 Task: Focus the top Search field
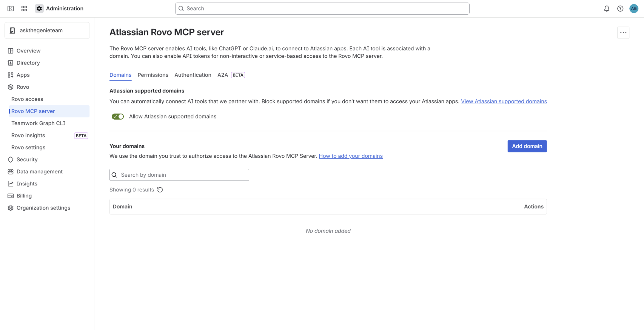322,8
